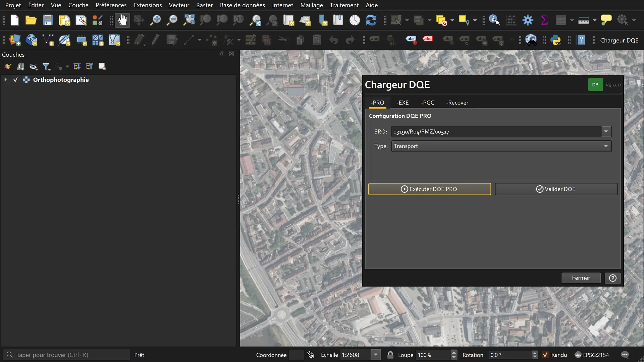The width and height of the screenshot is (644, 362).
Task: Click the Rotation value stepper arrows
Action: [x=535, y=355]
